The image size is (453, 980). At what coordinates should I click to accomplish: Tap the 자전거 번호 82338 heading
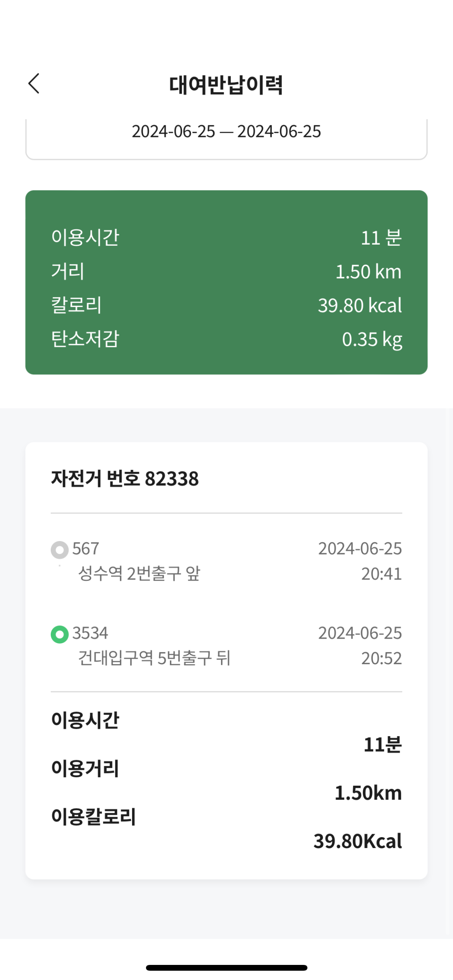coord(125,479)
